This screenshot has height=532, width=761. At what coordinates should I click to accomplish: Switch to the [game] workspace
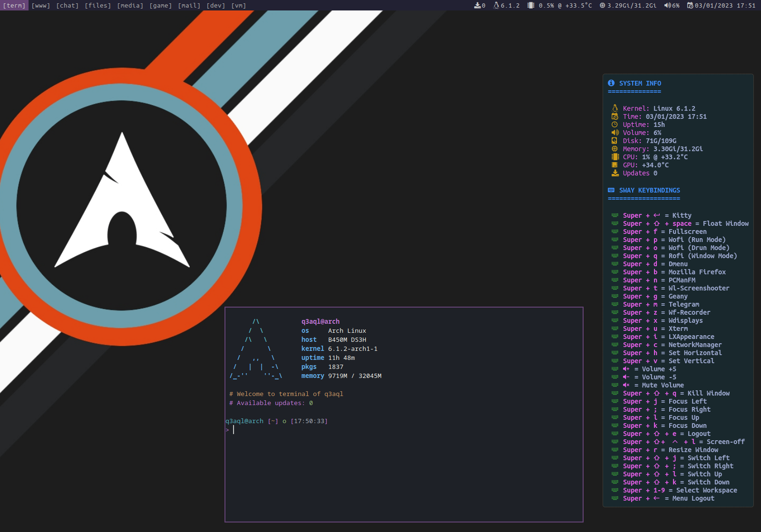161,6
